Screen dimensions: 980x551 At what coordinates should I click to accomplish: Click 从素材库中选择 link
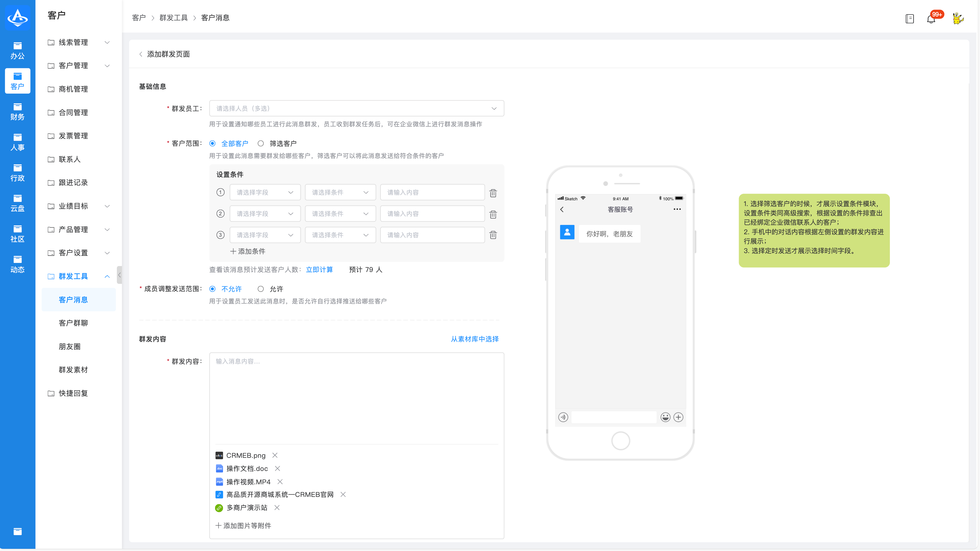point(474,339)
